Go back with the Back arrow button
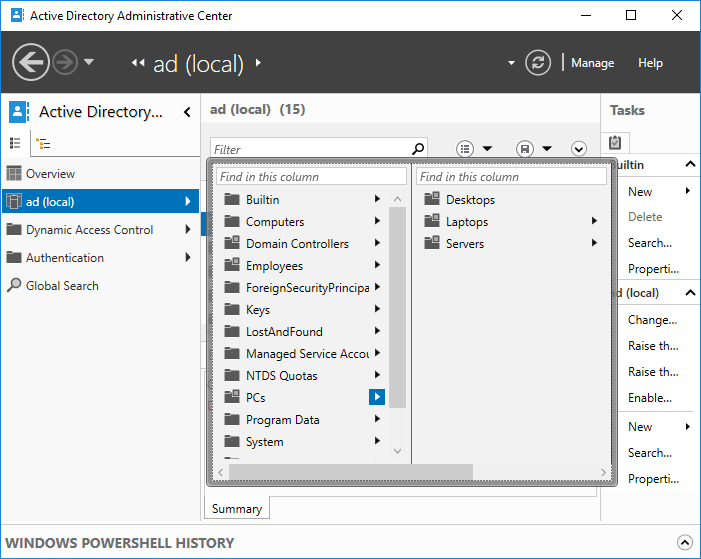The image size is (701, 559). click(30, 62)
